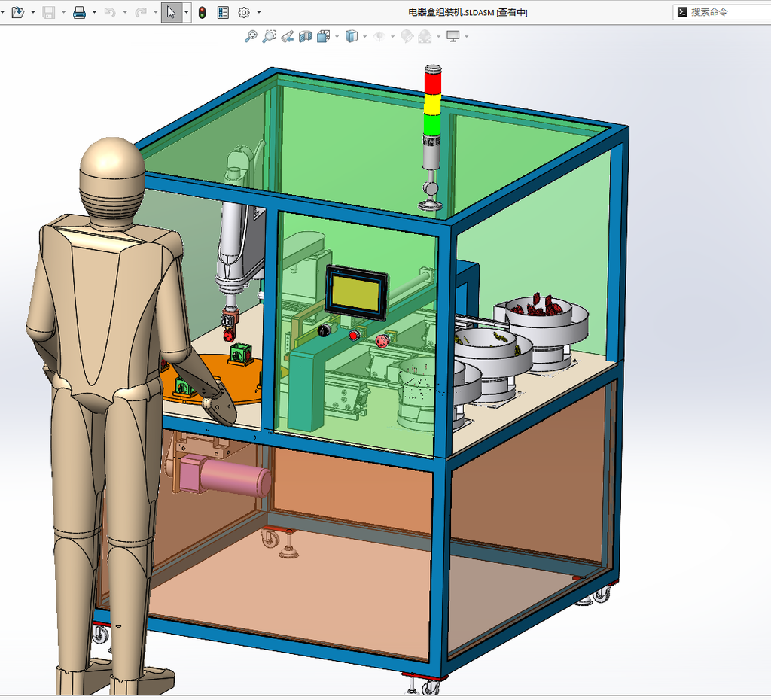Screen dimensions: 771x700
Task: Click the Hide/Show Items eye icon
Action: coord(379,36)
